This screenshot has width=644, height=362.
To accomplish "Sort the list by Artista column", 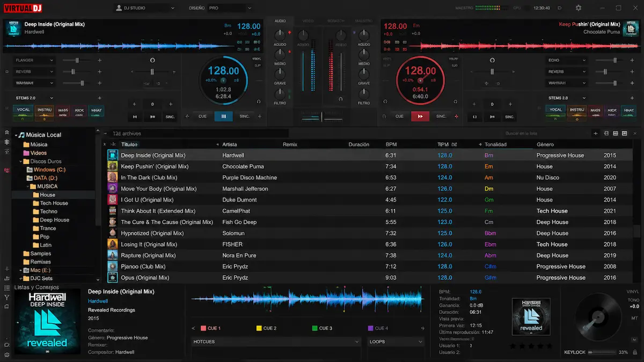I will pos(230,144).
